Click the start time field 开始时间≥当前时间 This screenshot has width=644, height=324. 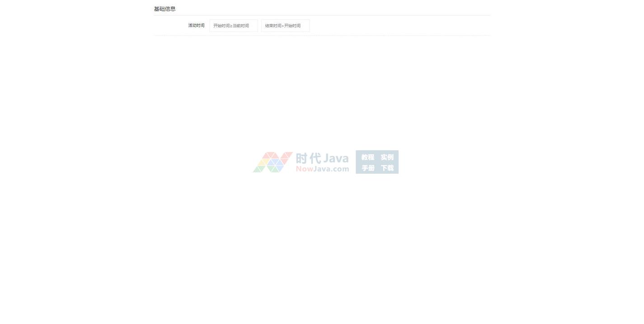233,26
